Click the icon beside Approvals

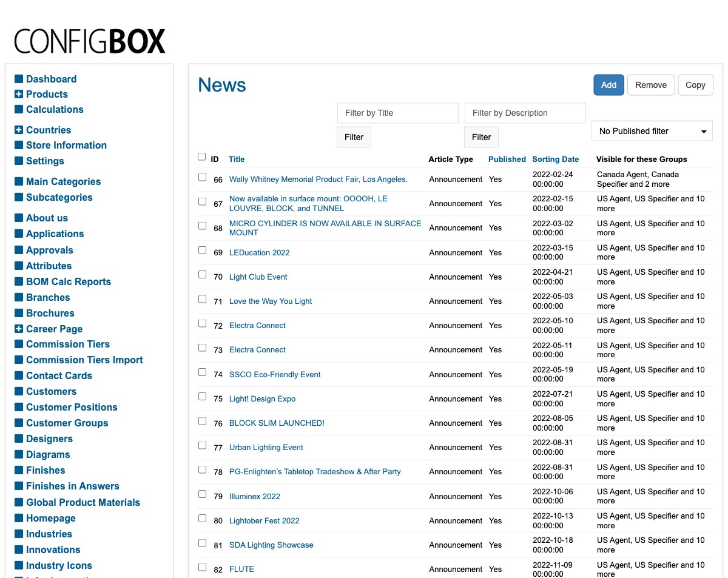pos(19,250)
